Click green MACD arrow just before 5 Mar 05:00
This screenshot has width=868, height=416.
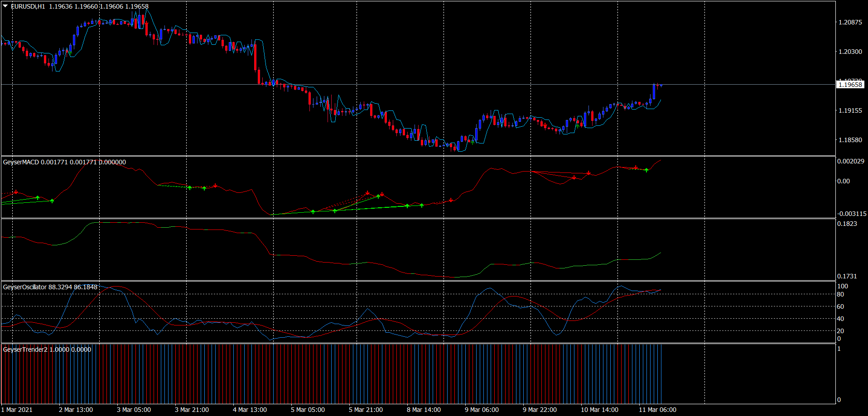click(313, 211)
